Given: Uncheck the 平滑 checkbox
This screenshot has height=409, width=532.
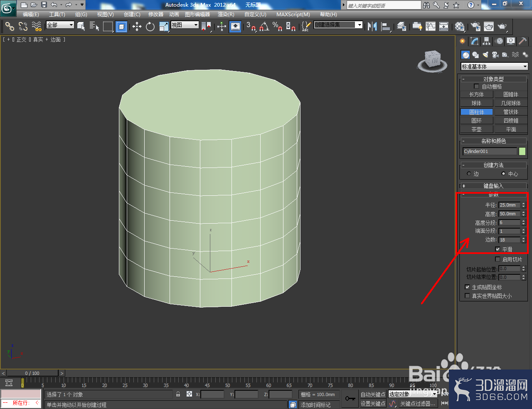Looking at the screenshot, I should [498, 249].
